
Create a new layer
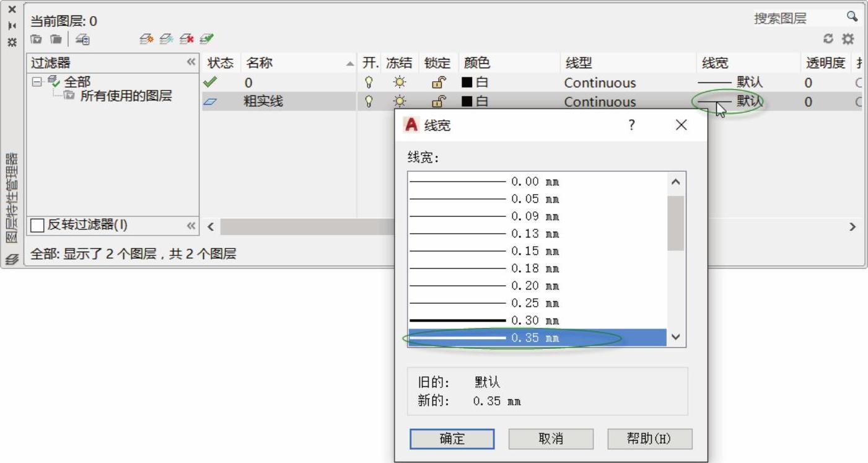coord(146,39)
